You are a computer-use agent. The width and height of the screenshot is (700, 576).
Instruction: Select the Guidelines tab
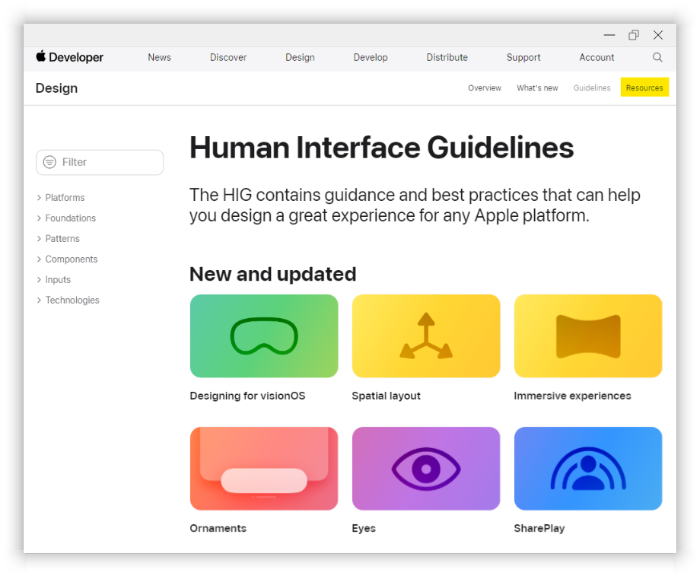click(x=592, y=88)
